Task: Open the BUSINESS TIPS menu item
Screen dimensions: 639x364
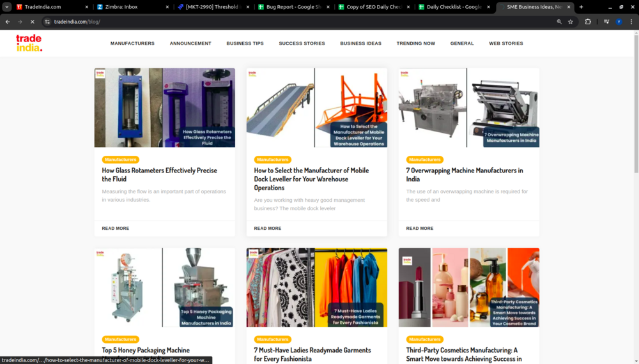Action: (245, 43)
